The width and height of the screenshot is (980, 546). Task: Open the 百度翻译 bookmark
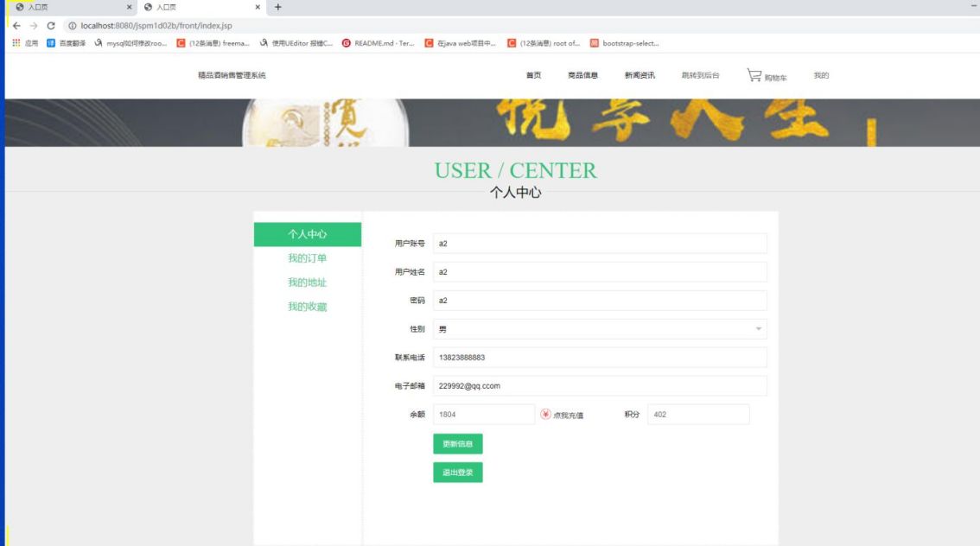coord(67,43)
